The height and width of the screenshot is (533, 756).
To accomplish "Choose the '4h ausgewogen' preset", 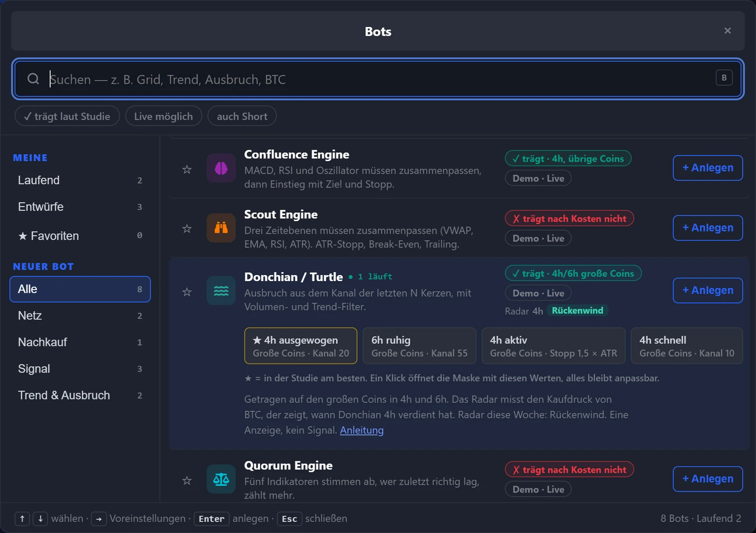I will tap(301, 346).
